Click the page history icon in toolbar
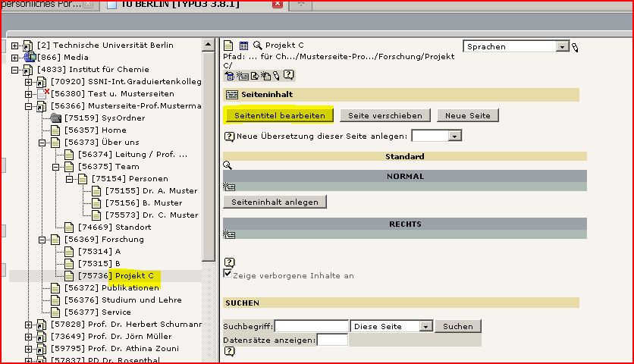 229,76
